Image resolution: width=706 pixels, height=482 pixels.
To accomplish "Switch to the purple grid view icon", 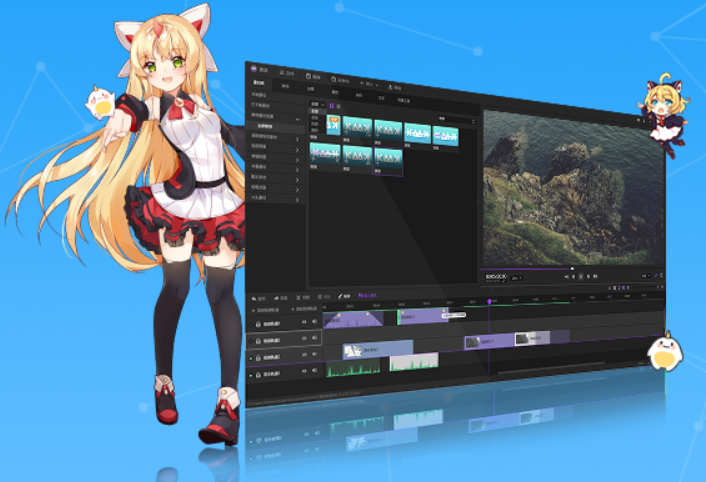I will coord(332,106).
